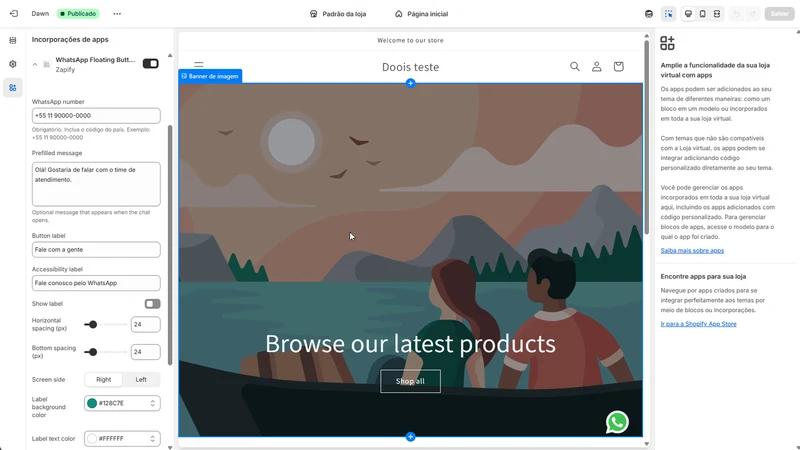Open the Saiba mais sobre apps link

(x=692, y=251)
